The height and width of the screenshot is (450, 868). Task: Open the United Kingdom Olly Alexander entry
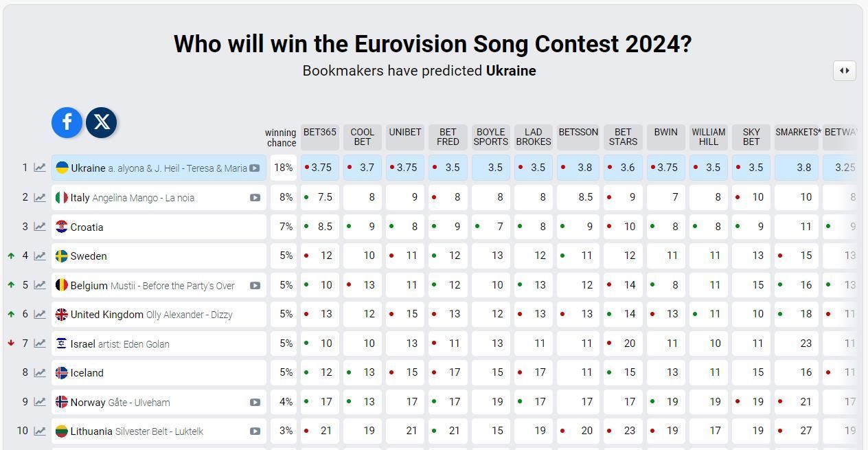point(151,315)
